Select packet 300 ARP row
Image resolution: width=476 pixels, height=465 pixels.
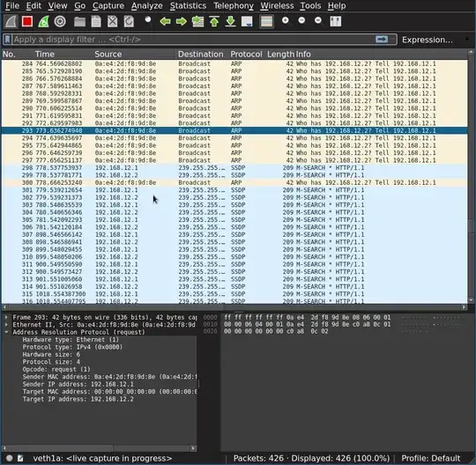coord(234,182)
